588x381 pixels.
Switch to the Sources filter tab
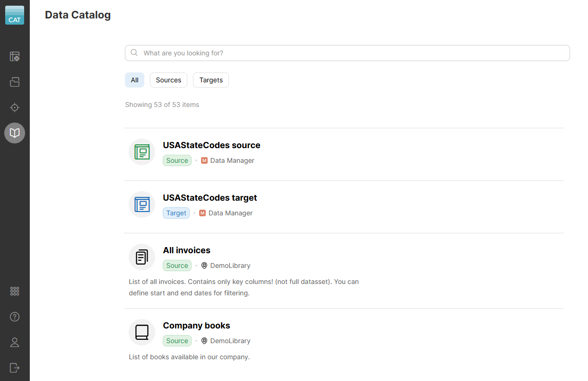coord(168,80)
